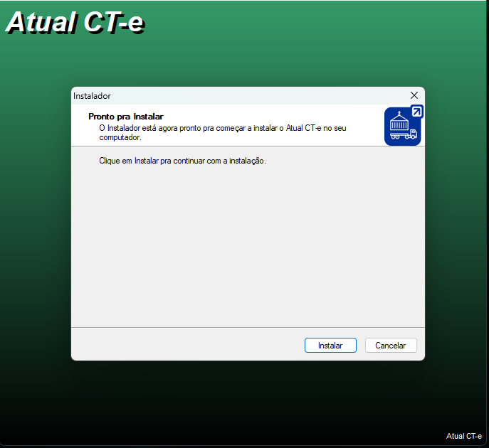
Task: Click 'Clique em Instalar pra continuar' text
Action: pyautogui.click(x=182, y=161)
